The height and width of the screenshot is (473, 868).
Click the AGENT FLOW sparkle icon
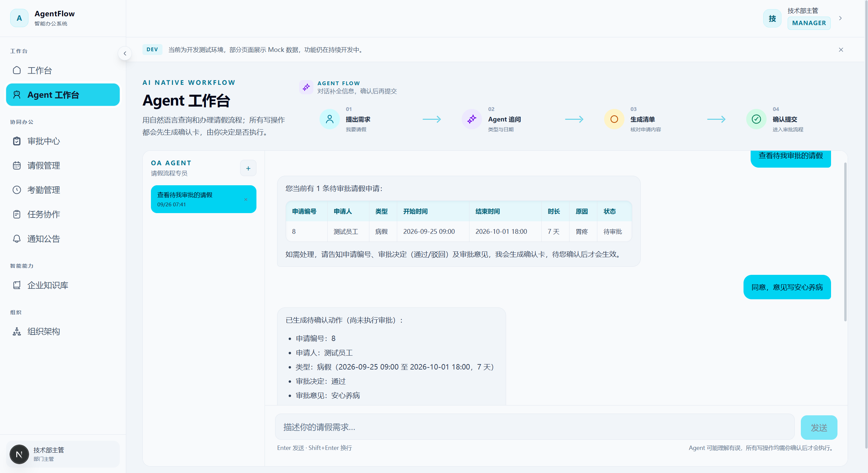tap(306, 87)
